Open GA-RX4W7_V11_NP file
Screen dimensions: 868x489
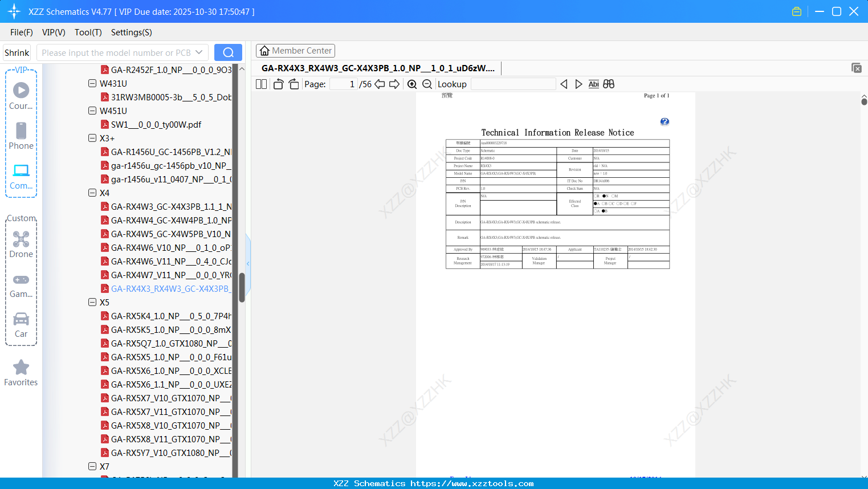(172, 275)
